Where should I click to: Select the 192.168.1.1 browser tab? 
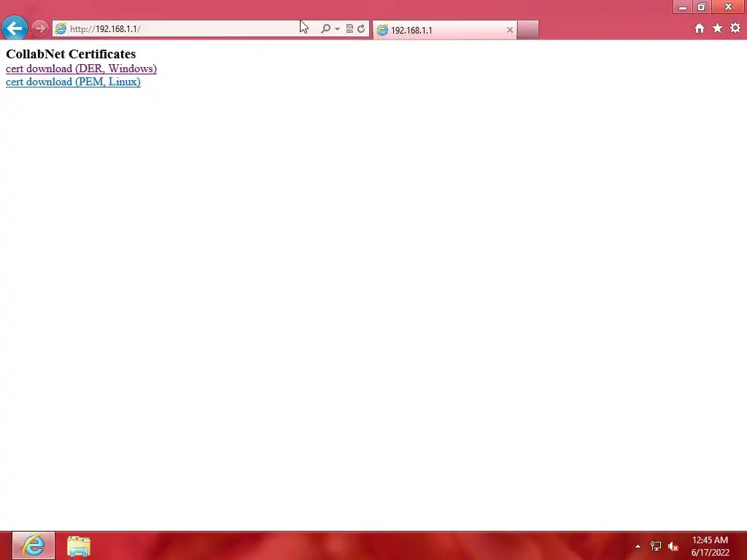(444, 30)
